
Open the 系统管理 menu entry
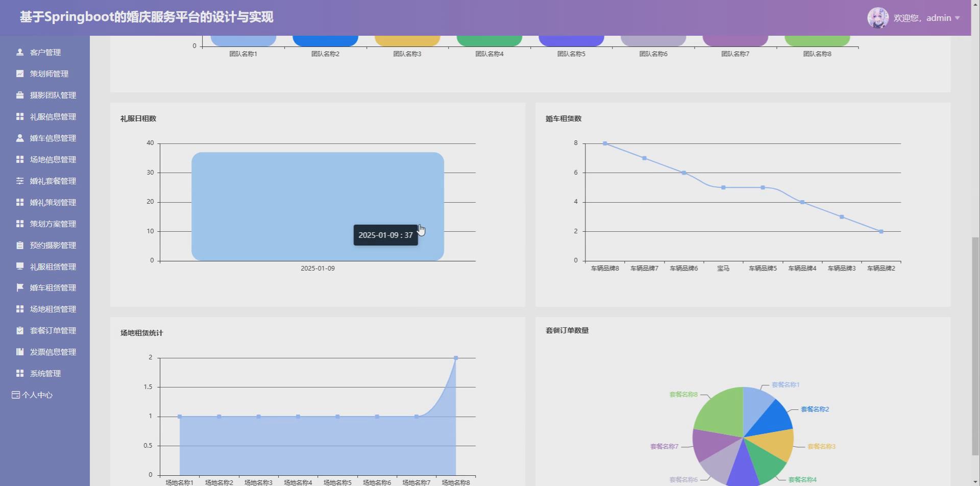[45, 373]
